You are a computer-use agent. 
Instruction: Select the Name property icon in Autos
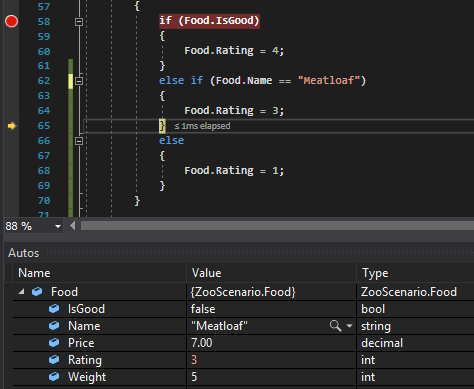pos(54,326)
